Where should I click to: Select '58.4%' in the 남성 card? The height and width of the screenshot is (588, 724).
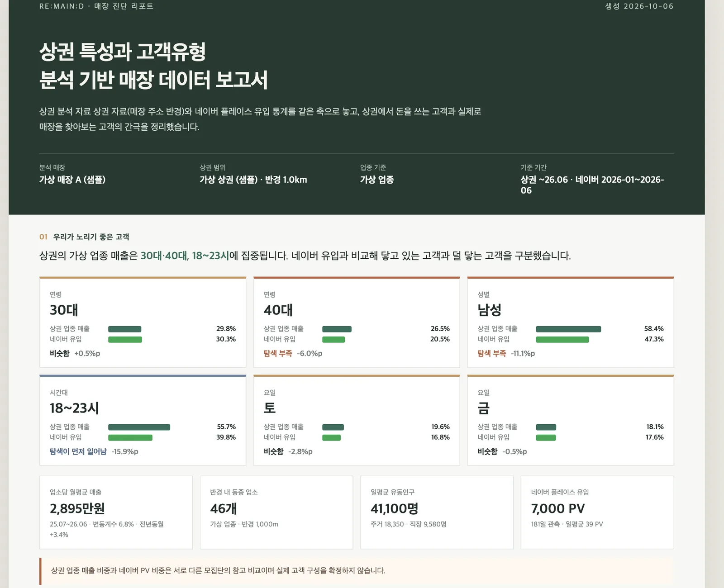(654, 329)
